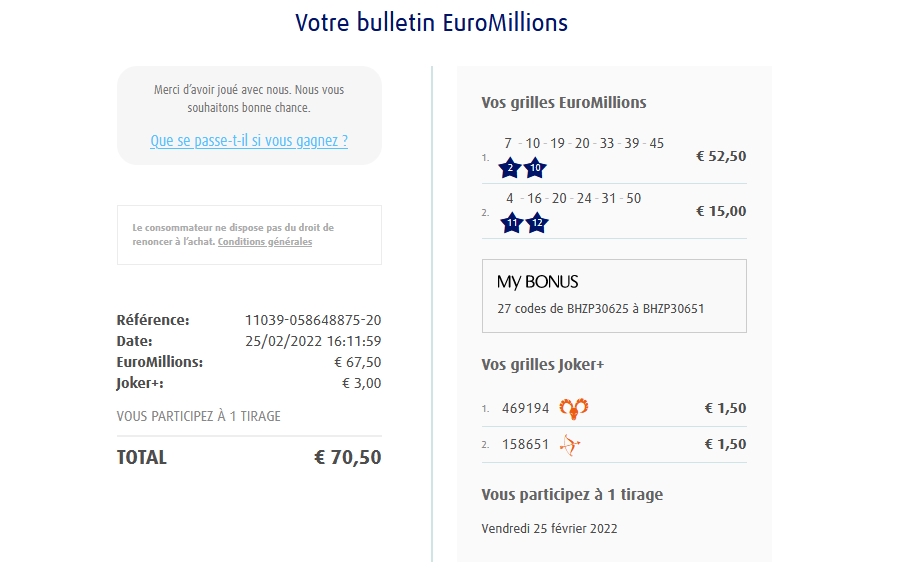Click the star number 12 icon
Image resolution: width=914 pixels, height=581 pixels.
coord(537,223)
